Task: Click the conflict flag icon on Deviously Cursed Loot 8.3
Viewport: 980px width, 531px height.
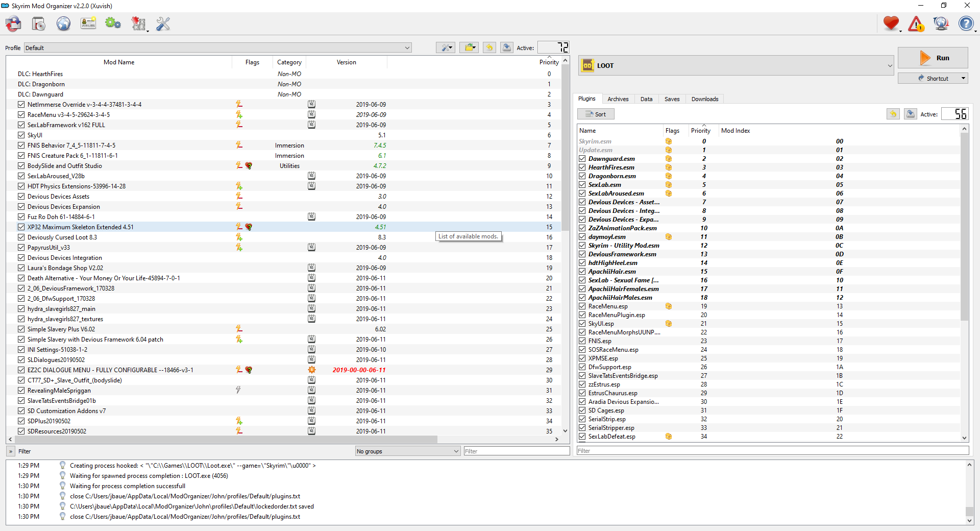Action: [239, 237]
